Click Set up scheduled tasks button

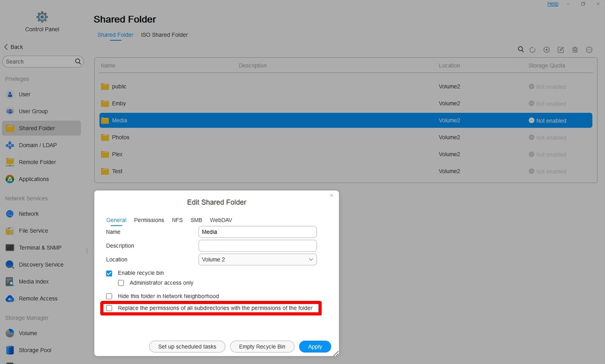(x=187, y=347)
